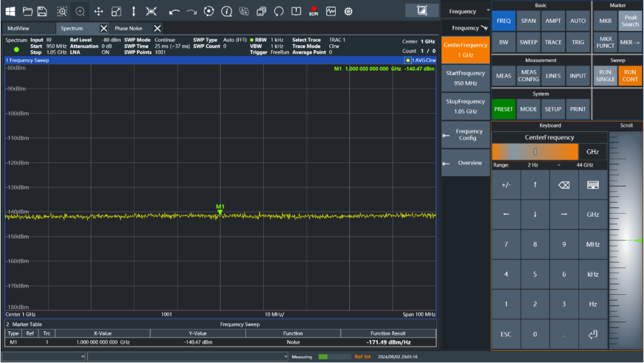Click the vertical Scroll wheel slider
644x363 pixels.
pos(625,240)
